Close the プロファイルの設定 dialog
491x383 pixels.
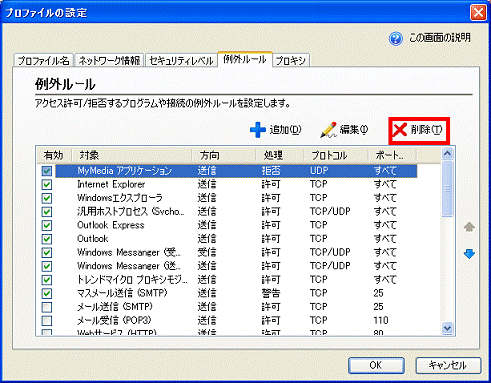(478, 13)
